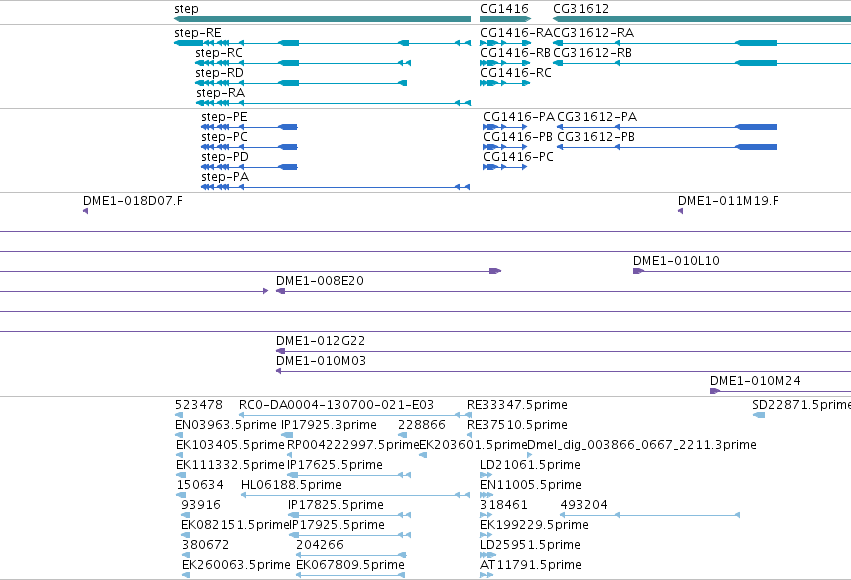This screenshot has height=580, width=851.
Task: Click the 150634 EST label
Action: pos(200,485)
